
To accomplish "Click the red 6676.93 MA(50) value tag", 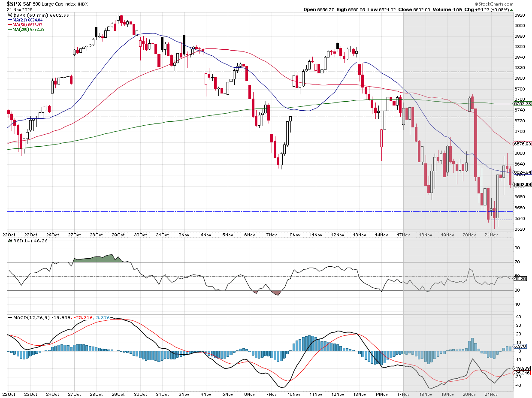I will pos(523,144).
